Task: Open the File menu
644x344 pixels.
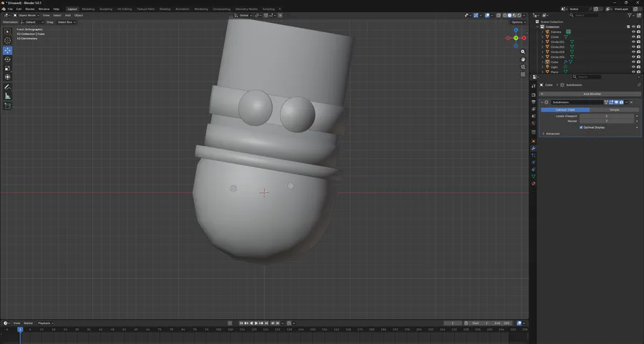Action: 10,9
